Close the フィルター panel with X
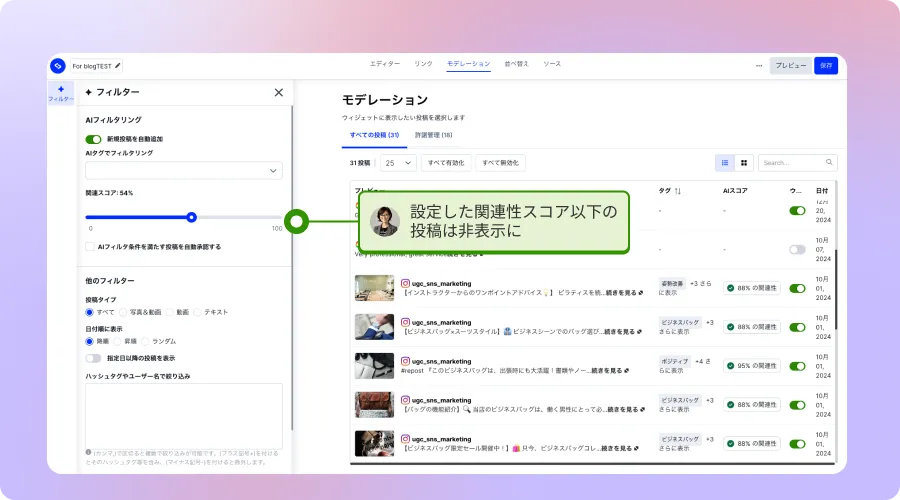The image size is (900, 500). [278, 92]
